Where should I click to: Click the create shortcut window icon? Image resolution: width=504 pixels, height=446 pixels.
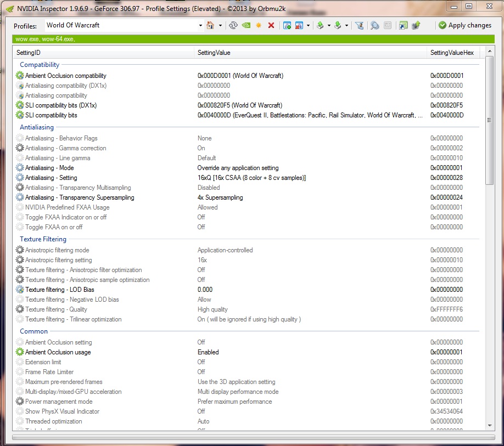(403, 25)
